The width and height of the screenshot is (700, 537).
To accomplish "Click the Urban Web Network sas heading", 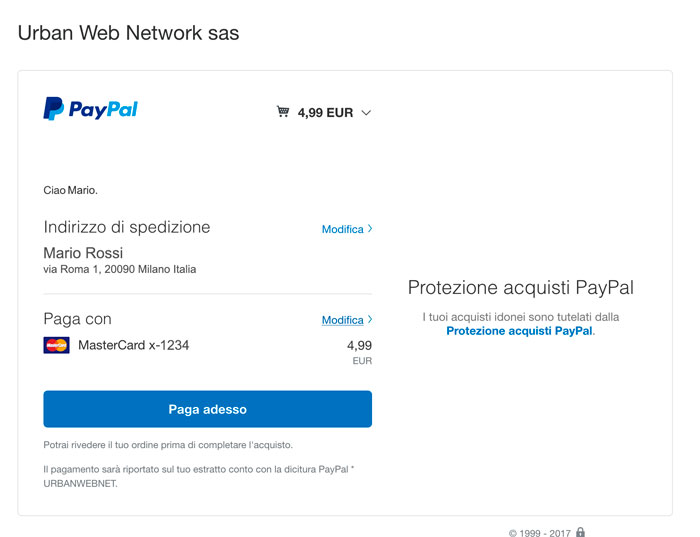I will click(129, 33).
